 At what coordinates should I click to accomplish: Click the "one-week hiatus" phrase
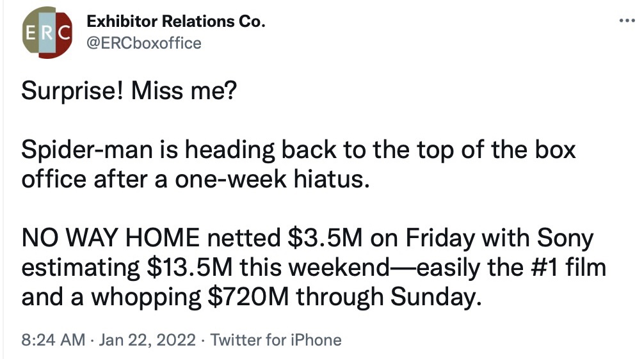pos(272,179)
